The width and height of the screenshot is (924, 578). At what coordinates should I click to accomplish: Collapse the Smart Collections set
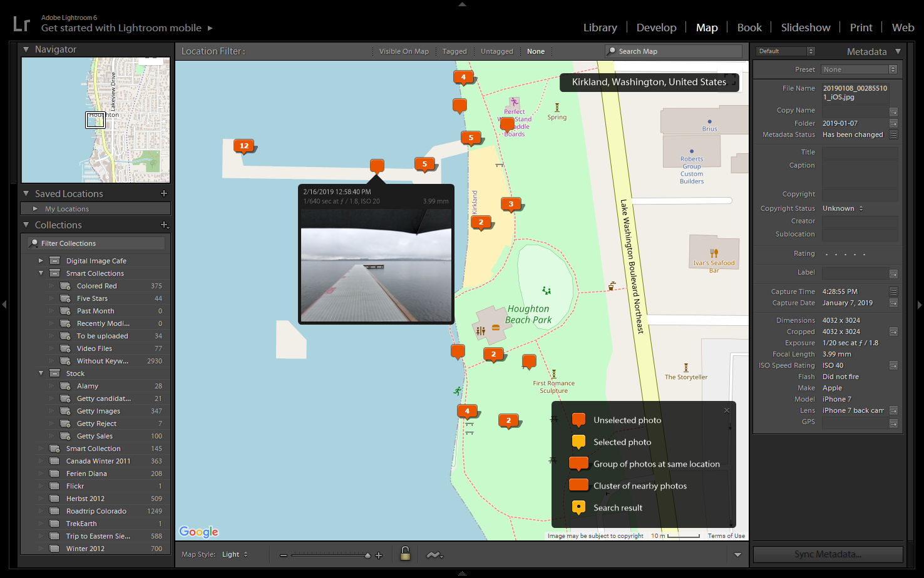tap(41, 273)
